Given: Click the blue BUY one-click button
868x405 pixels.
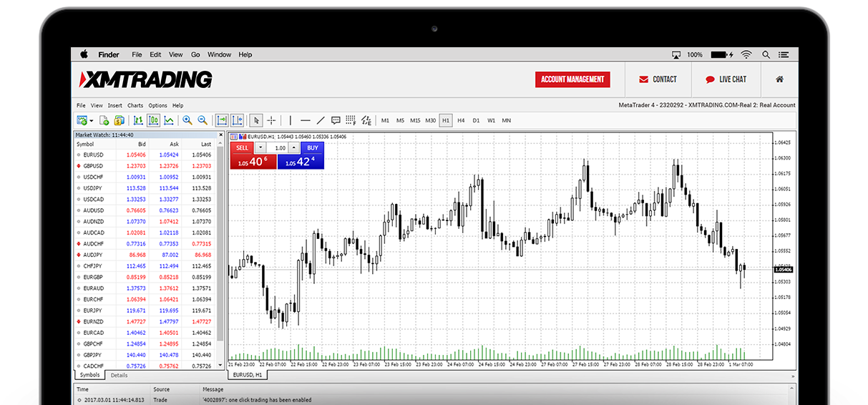Looking at the screenshot, I should tap(312, 148).
